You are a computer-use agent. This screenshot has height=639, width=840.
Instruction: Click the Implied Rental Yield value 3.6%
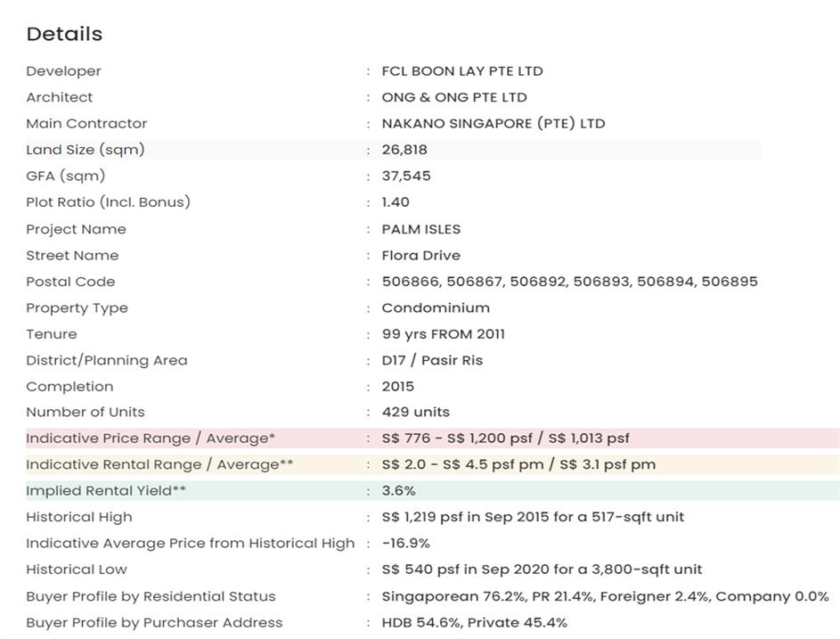pos(398,491)
